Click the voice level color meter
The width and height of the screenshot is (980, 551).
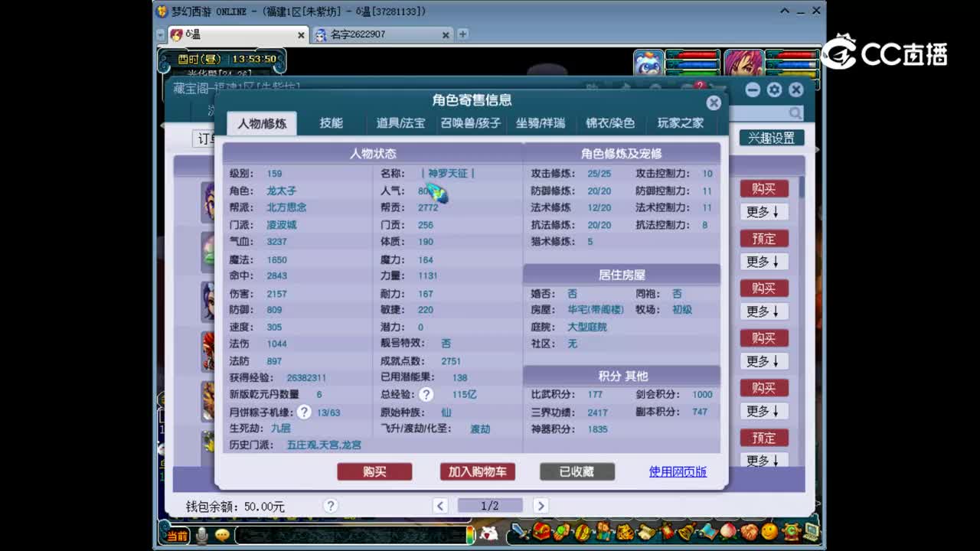point(471,535)
